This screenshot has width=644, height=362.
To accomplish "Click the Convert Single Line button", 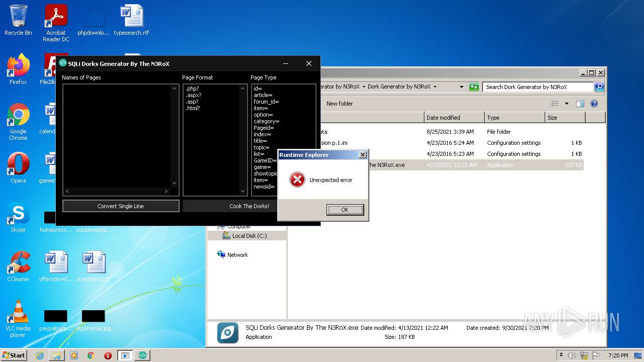I will [x=121, y=206].
